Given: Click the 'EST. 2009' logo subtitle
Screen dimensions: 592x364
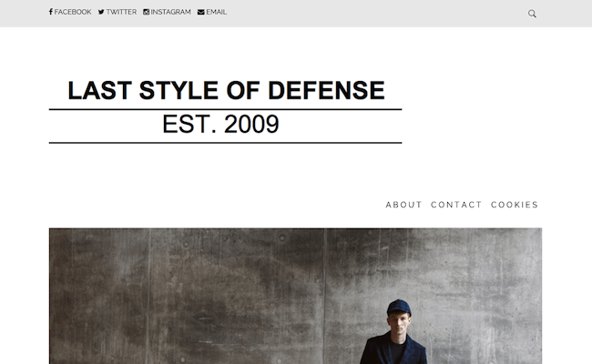Looking at the screenshot, I should [x=220, y=125].
